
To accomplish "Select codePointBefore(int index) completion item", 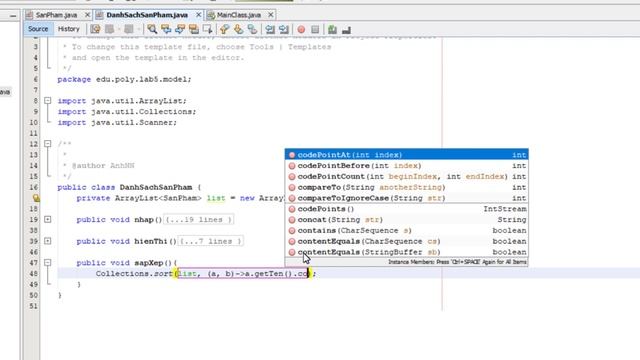I will pyautogui.click(x=407, y=166).
